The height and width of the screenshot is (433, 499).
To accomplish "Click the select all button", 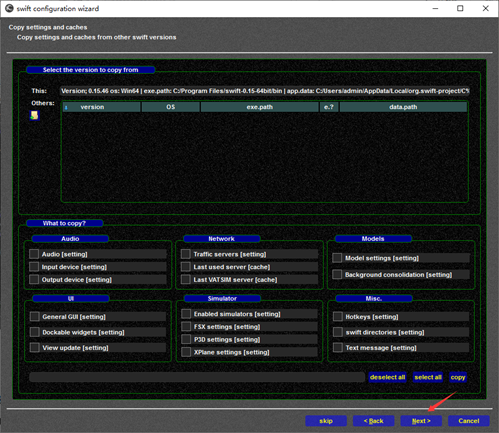I will coord(428,377).
